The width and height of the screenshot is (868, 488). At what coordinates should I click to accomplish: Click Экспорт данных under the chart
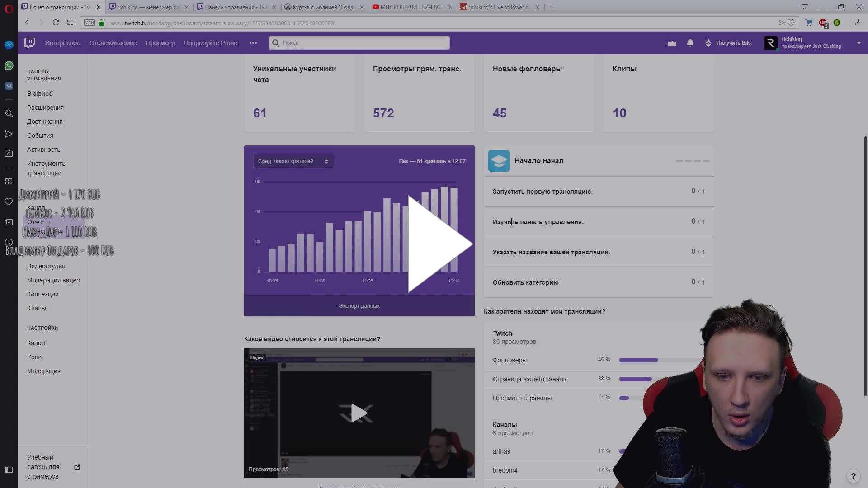click(359, 306)
